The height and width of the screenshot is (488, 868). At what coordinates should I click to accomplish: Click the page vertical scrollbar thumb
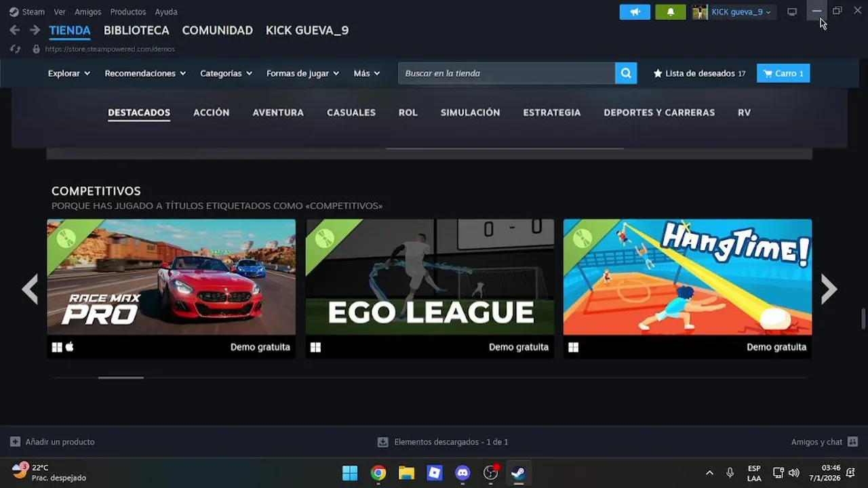(863, 317)
